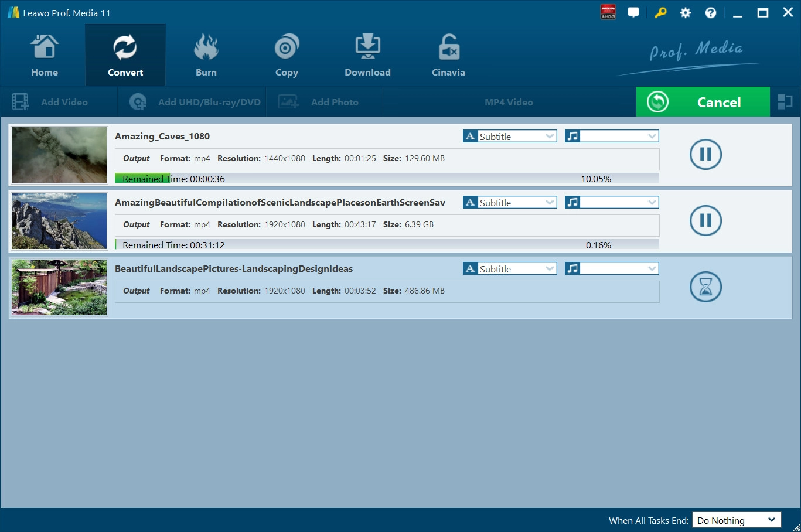
Task: Expand the When All Tasks End dropdown
Action: [737, 520]
